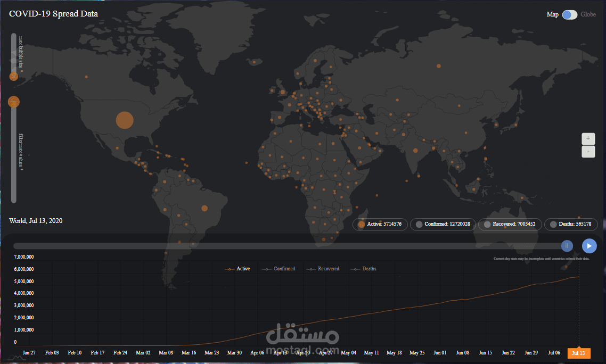Click the May 04 axis date label
Screen dimensions: 606x364
pos(349,353)
